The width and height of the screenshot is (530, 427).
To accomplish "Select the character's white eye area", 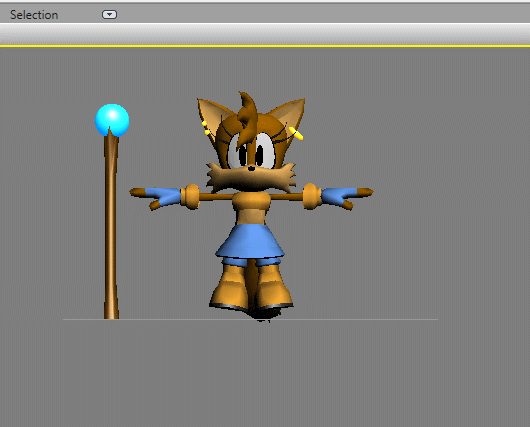I will (252, 152).
